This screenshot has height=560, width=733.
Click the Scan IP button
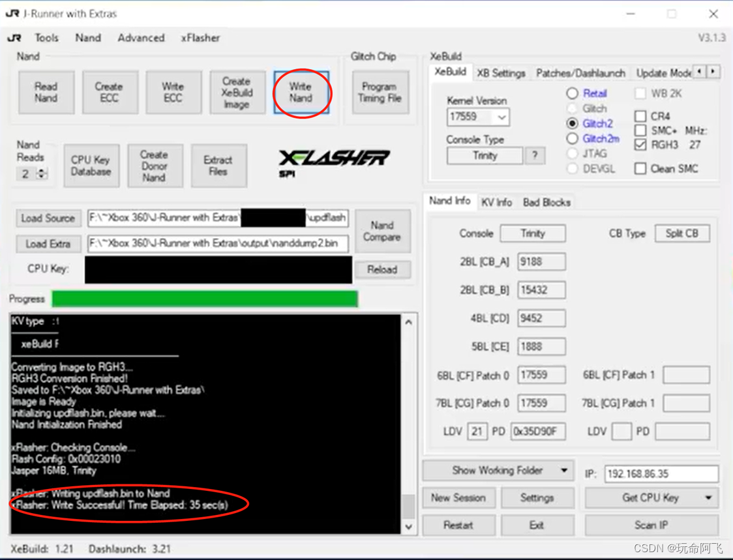651,525
